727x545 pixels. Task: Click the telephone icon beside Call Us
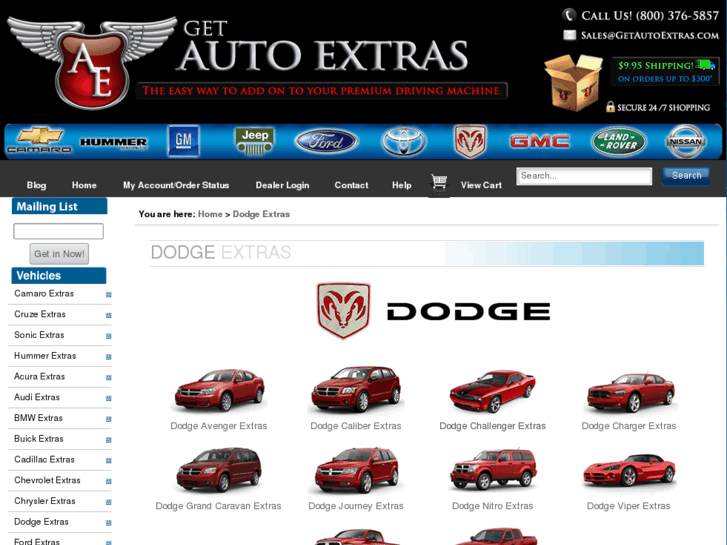coord(569,15)
